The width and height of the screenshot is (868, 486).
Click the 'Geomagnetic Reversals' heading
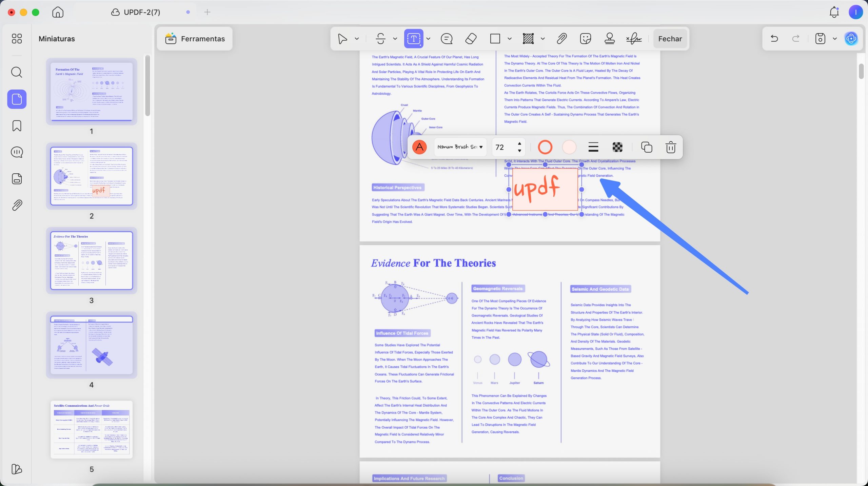(498, 289)
